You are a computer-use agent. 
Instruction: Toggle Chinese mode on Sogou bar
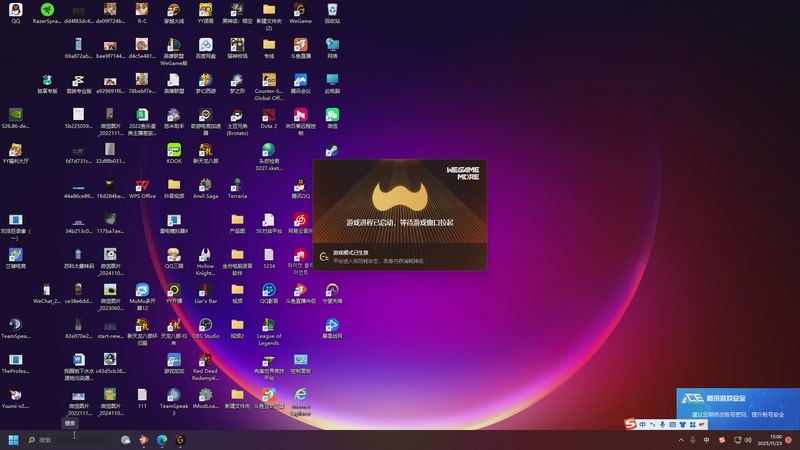642,424
